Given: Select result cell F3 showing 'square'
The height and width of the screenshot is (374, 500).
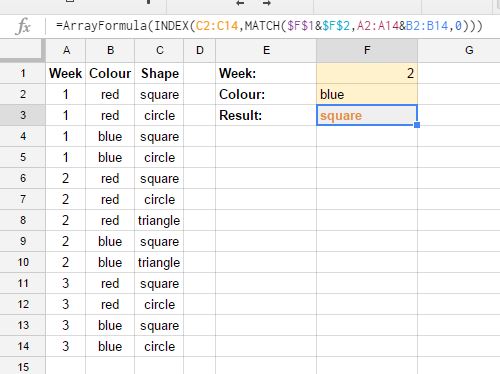Looking at the screenshot, I should (x=367, y=115).
